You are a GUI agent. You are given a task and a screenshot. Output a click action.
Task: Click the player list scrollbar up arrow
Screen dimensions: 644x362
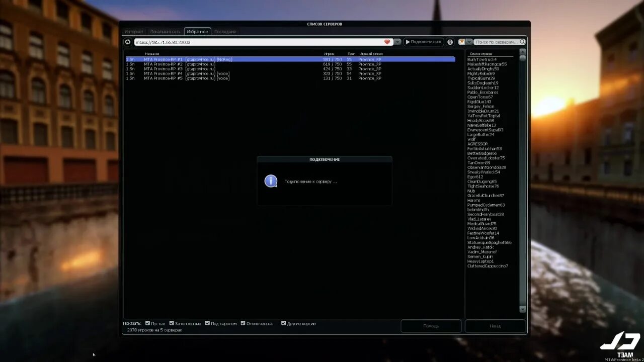(522, 51)
